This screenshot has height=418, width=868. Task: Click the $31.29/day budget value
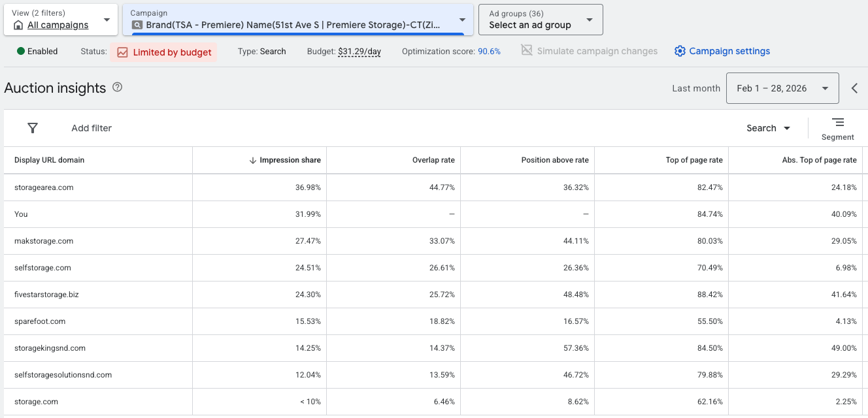point(359,51)
